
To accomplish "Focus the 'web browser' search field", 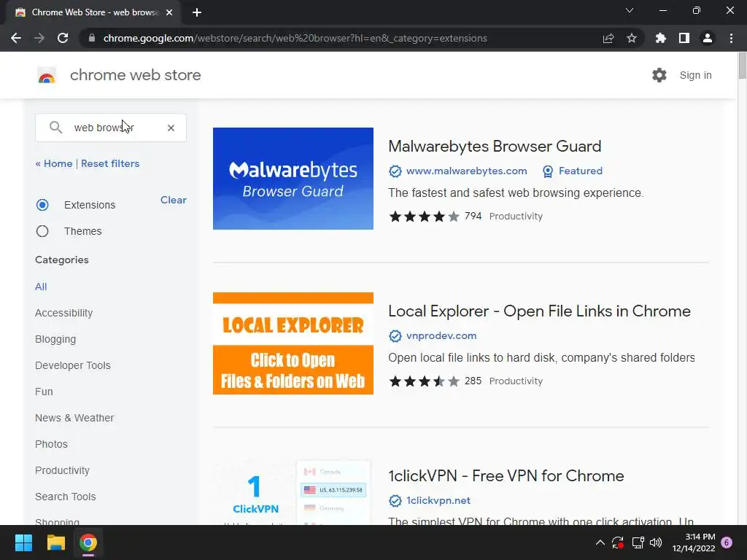I will tap(111, 128).
